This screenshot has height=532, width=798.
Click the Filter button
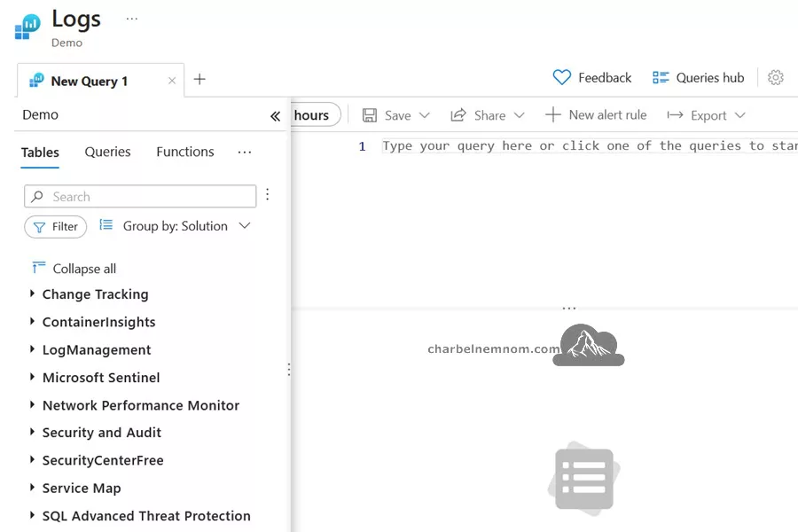tap(56, 227)
